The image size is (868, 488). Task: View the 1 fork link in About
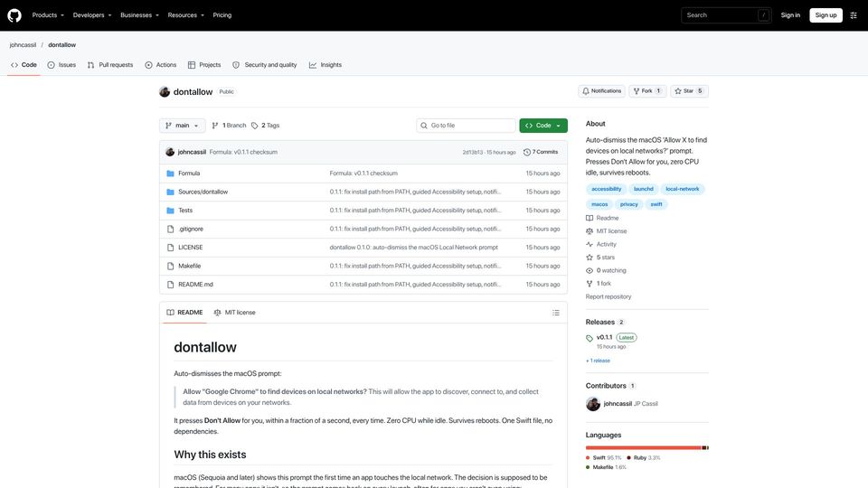pos(599,284)
